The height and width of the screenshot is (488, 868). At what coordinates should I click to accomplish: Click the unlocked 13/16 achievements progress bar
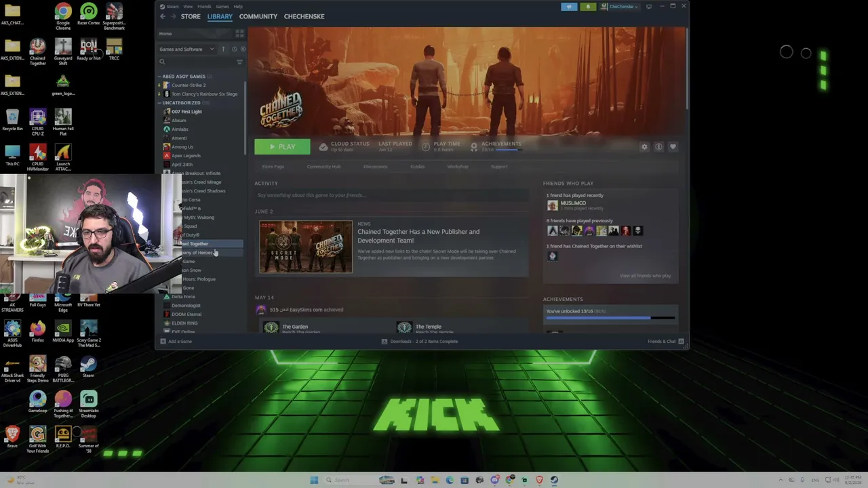pos(610,318)
